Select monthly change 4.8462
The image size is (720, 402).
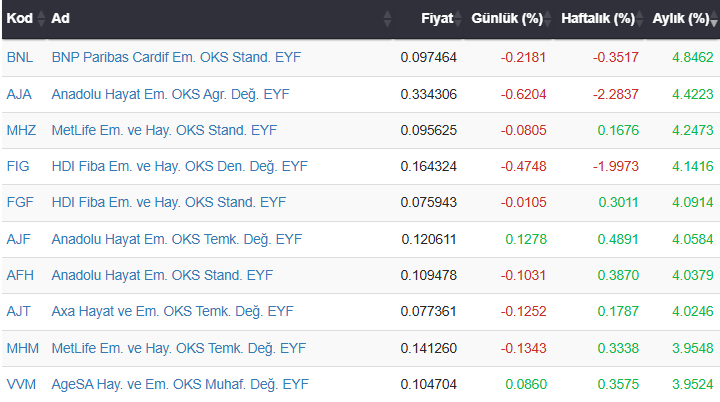tap(693, 57)
